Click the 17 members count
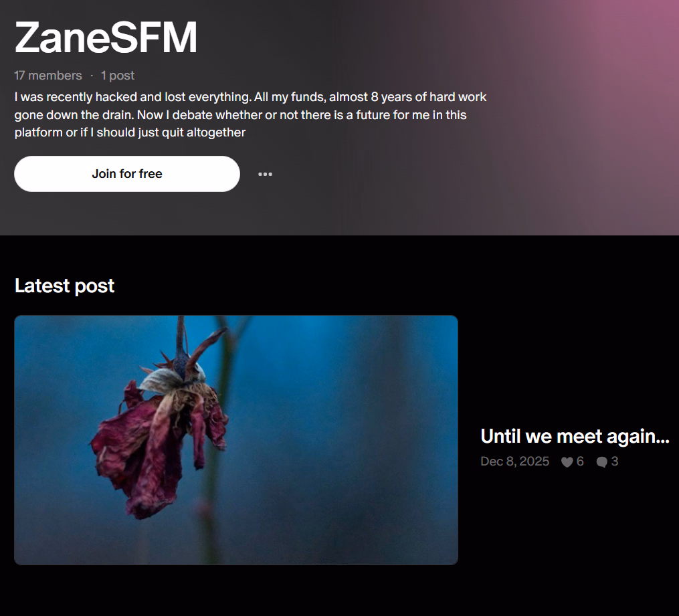 point(48,76)
